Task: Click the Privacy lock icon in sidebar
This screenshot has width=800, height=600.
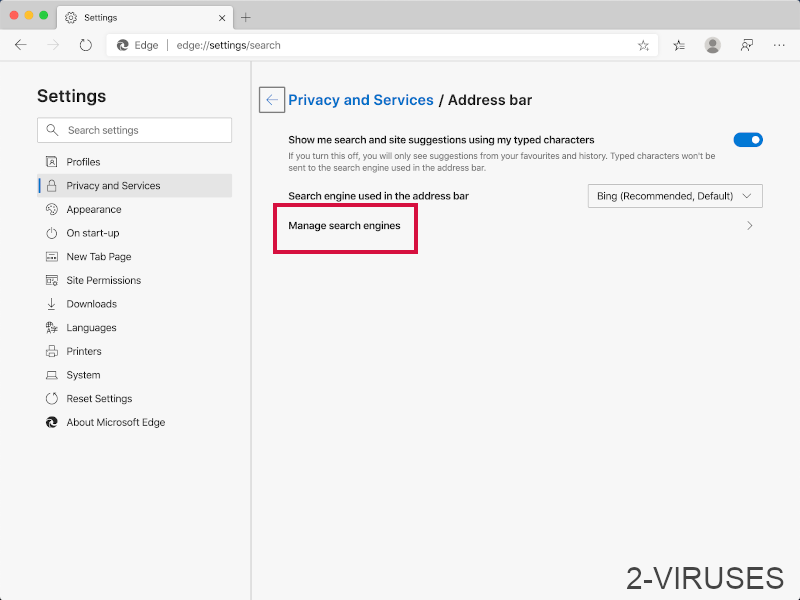Action: coord(52,186)
